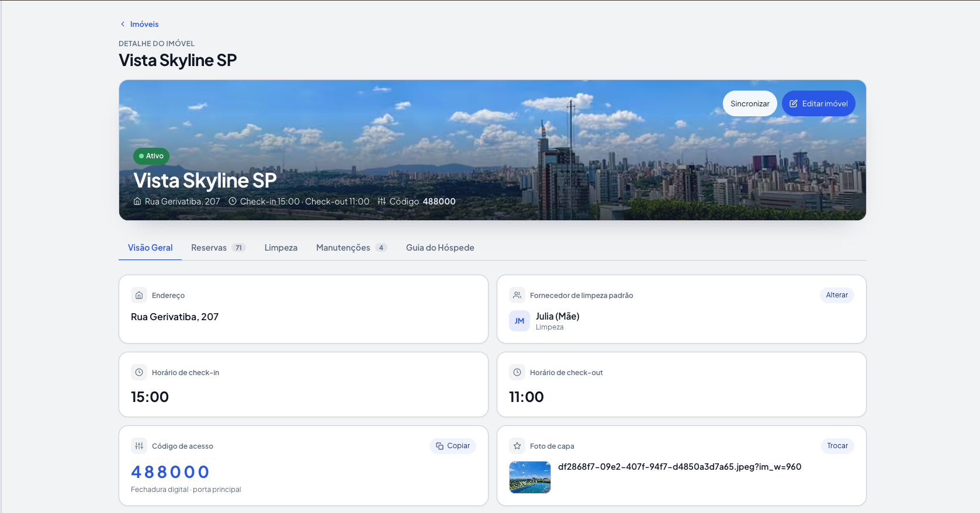This screenshot has height=513, width=980.
Task: Click the home icon beside banner address
Action: (137, 201)
